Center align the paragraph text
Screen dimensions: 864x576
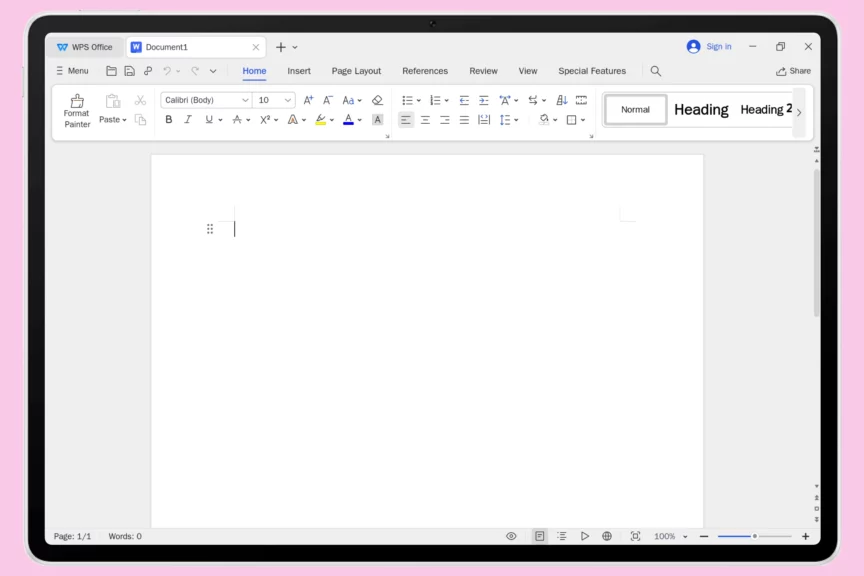point(425,120)
